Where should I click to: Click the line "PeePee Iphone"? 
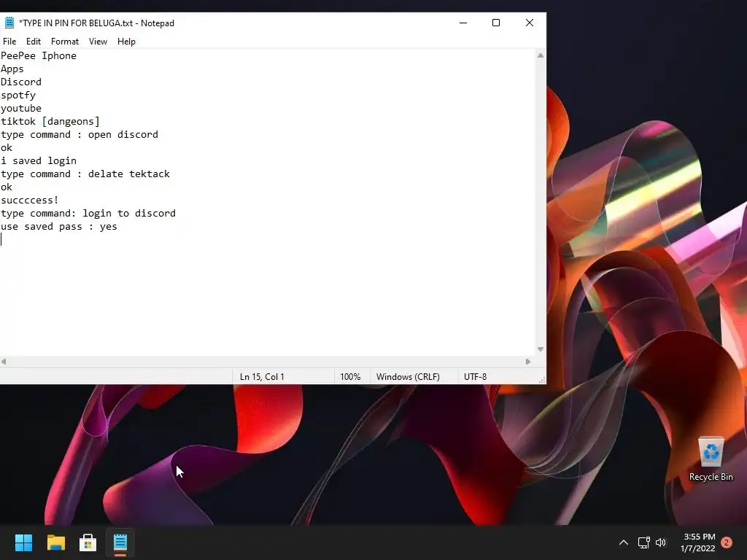point(39,55)
